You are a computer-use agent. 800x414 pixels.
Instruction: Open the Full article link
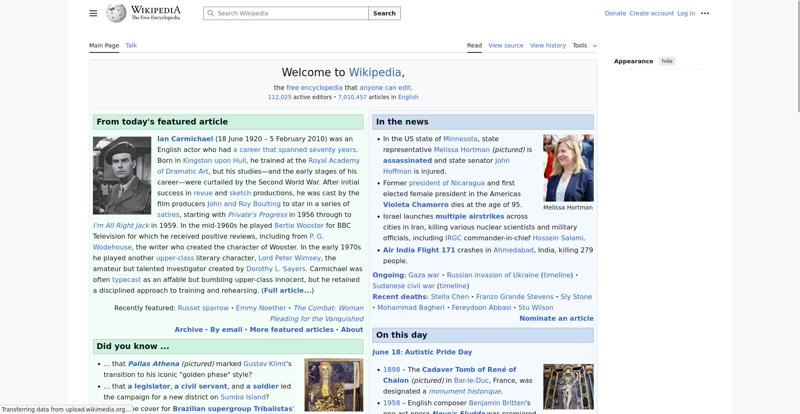(x=288, y=290)
